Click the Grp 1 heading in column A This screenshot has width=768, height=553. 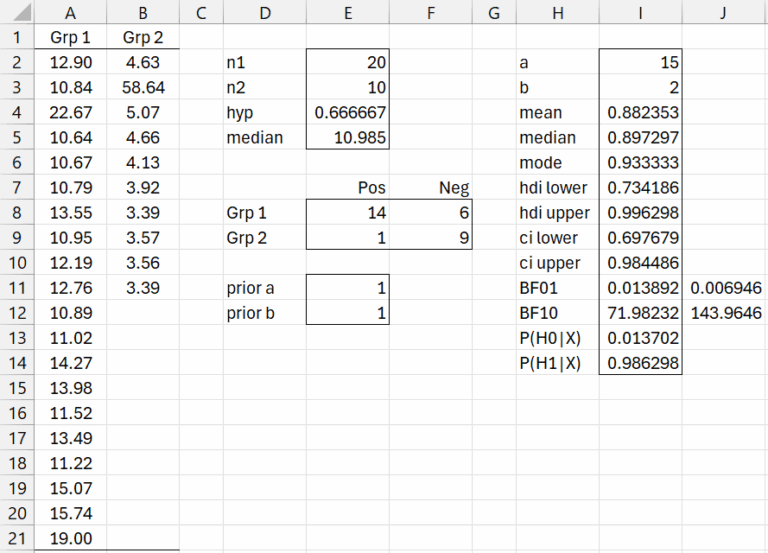coord(71,37)
